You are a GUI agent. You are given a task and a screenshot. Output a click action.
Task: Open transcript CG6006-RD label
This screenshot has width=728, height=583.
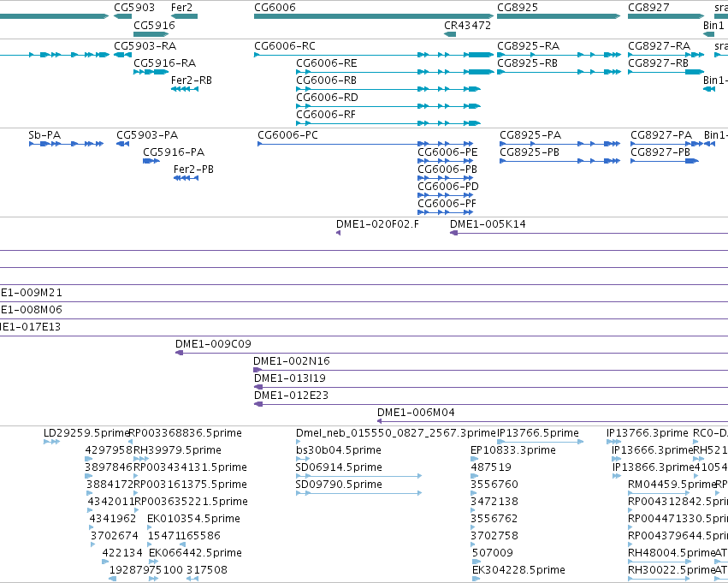pos(327,98)
